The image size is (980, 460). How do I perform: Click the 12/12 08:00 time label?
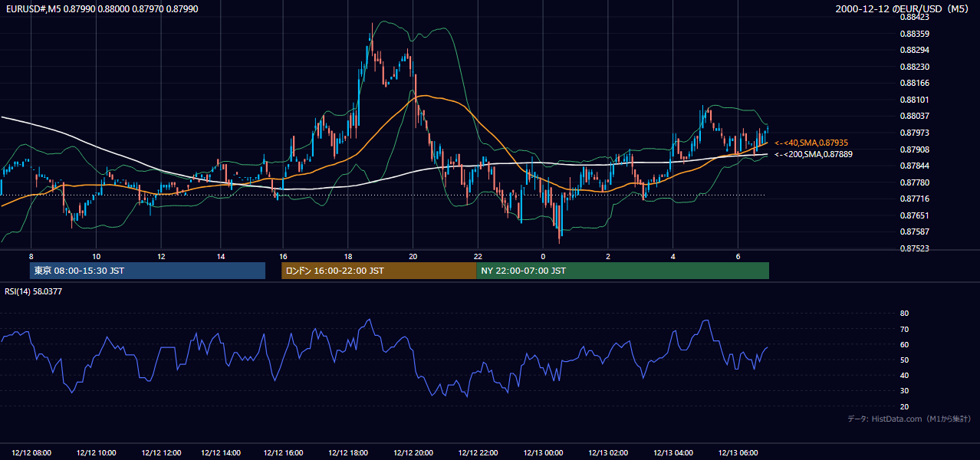tap(32, 453)
